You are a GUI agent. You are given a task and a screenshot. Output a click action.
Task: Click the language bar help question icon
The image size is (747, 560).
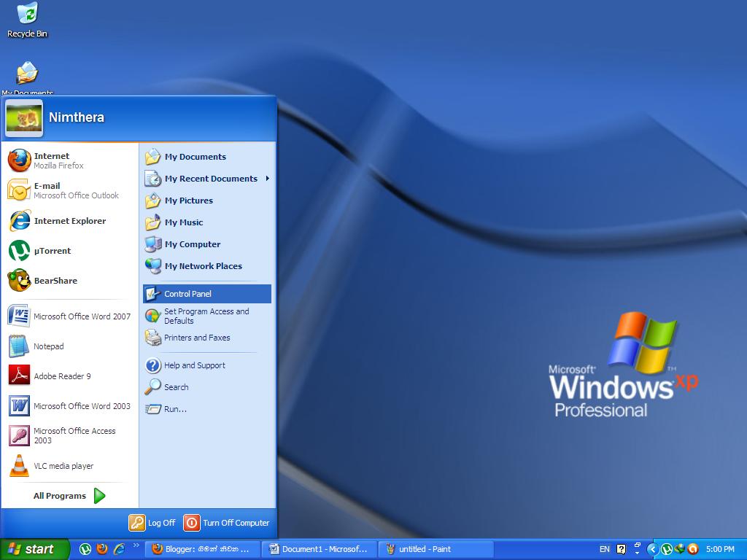point(622,549)
